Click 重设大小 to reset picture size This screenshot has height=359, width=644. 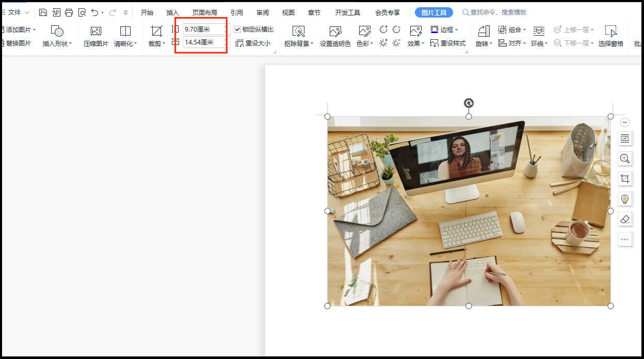click(253, 43)
